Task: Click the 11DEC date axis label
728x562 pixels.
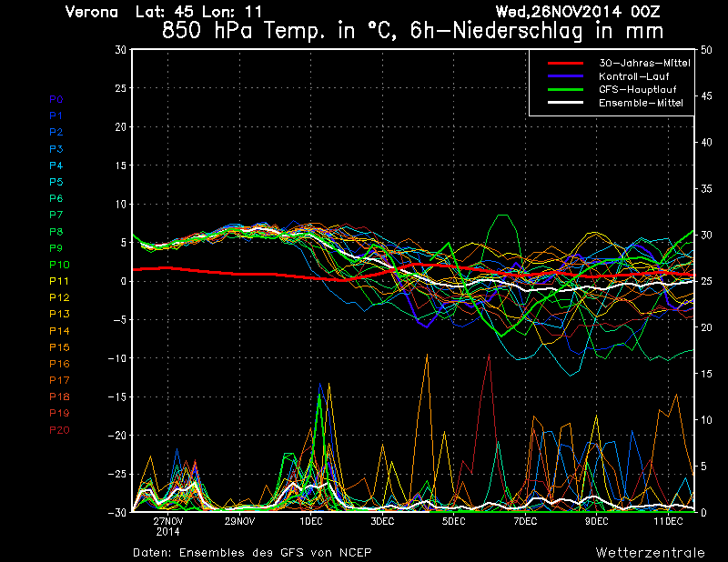Action: pos(668,521)
